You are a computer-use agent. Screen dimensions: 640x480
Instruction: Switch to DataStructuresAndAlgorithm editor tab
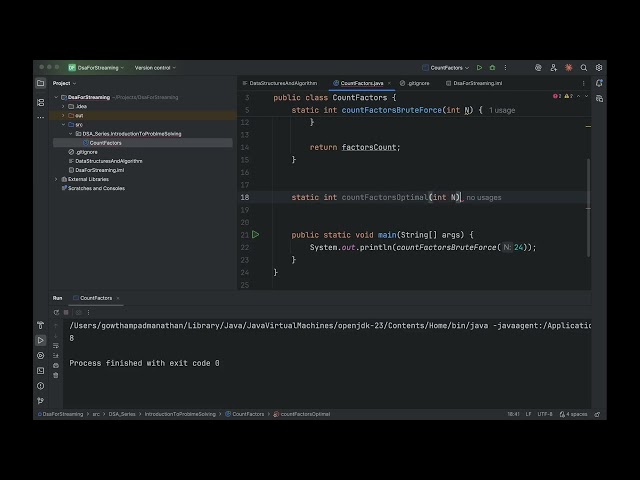[x=280, y=83]
